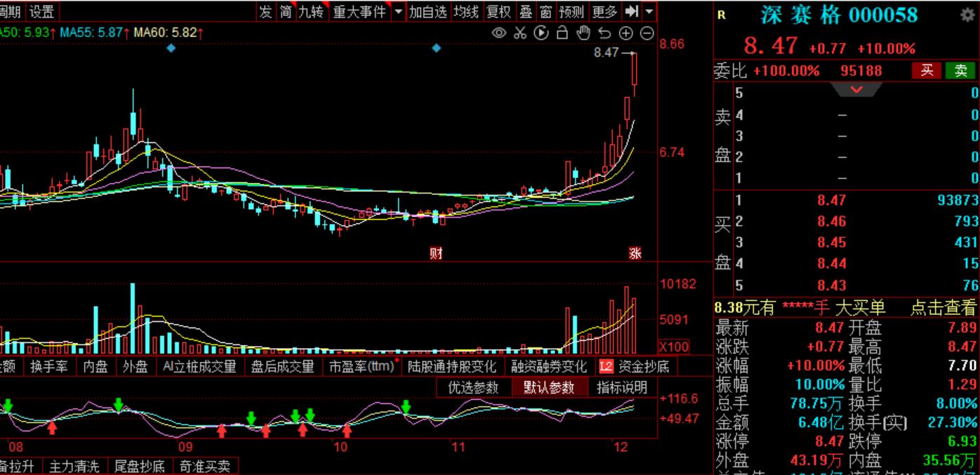
Task: Click 加自选 to add to watchlist
Action: [428, 11]
